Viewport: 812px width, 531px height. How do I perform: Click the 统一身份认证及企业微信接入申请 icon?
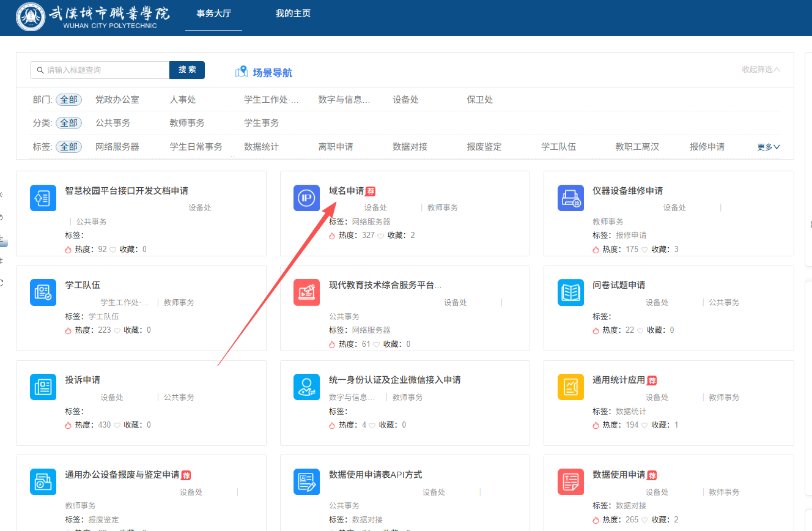pyautogui.click(x=306, y=387)
